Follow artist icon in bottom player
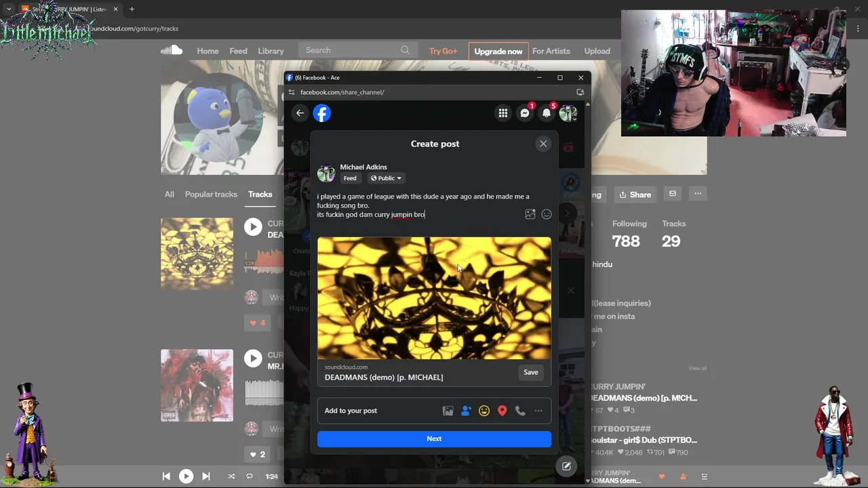 click(683, 476)
